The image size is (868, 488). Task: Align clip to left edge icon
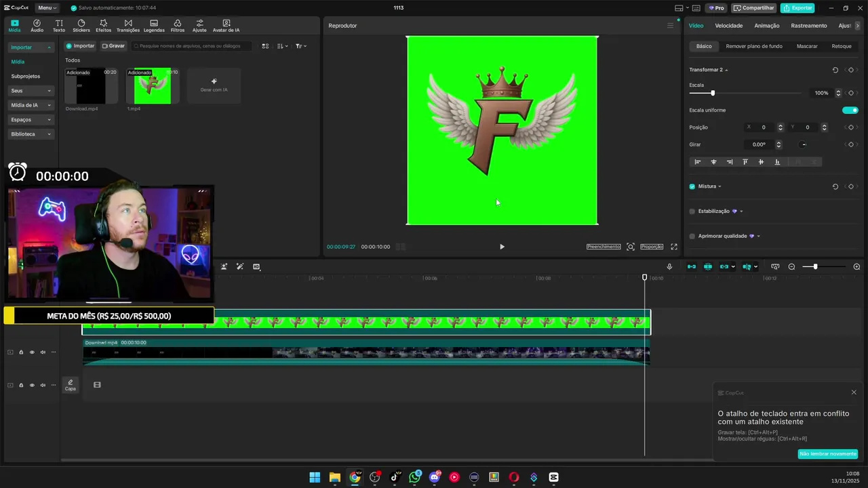(x=697, y=162)
